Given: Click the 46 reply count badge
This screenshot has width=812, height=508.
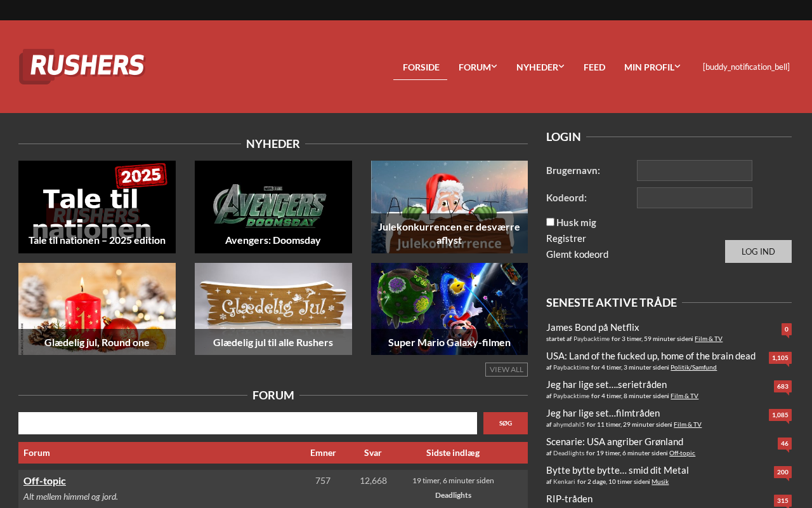Looking at the screenshot, I should pos(785,443).
